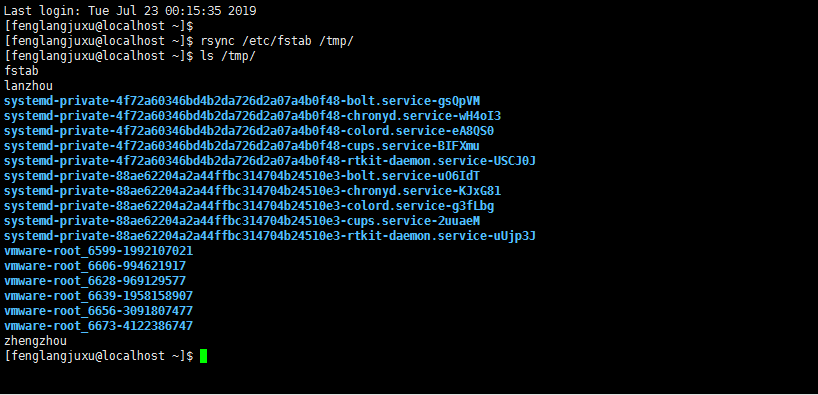Click the green terminal cursor block

(203, 356)
